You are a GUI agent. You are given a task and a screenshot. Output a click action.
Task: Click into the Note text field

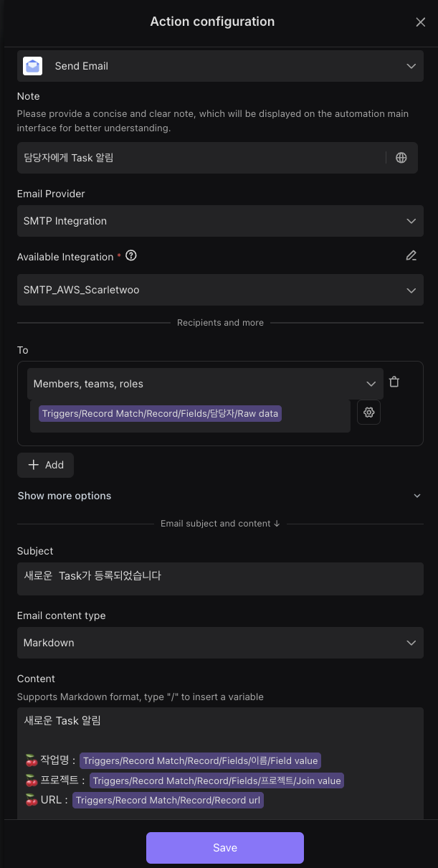pyautogui.click(x=201, y=158)
